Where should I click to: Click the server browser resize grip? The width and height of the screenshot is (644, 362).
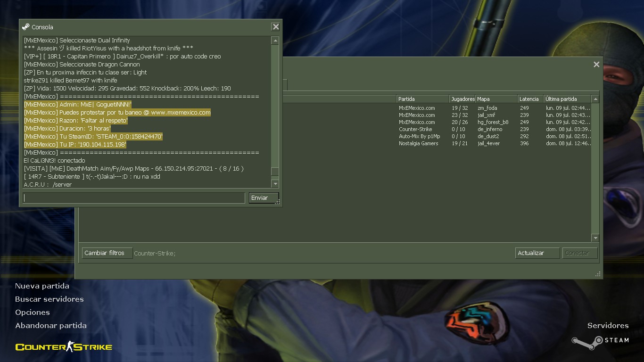coord(598,274)
